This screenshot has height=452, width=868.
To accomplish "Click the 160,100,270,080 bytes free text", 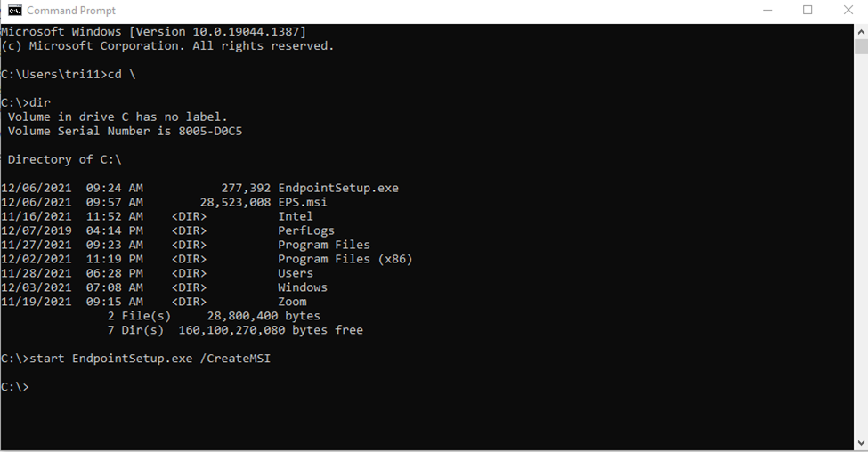I will [x=270, y=330].
